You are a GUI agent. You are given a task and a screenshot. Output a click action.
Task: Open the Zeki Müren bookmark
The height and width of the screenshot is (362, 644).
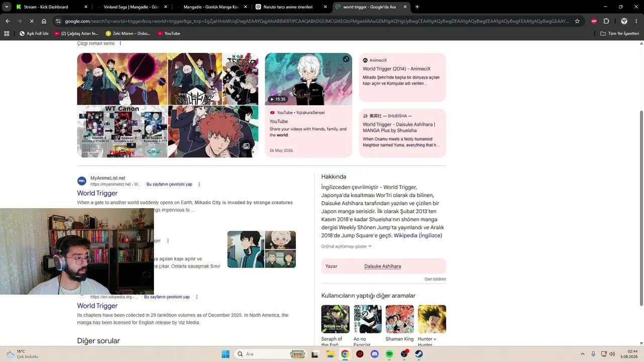click(128, 33)
